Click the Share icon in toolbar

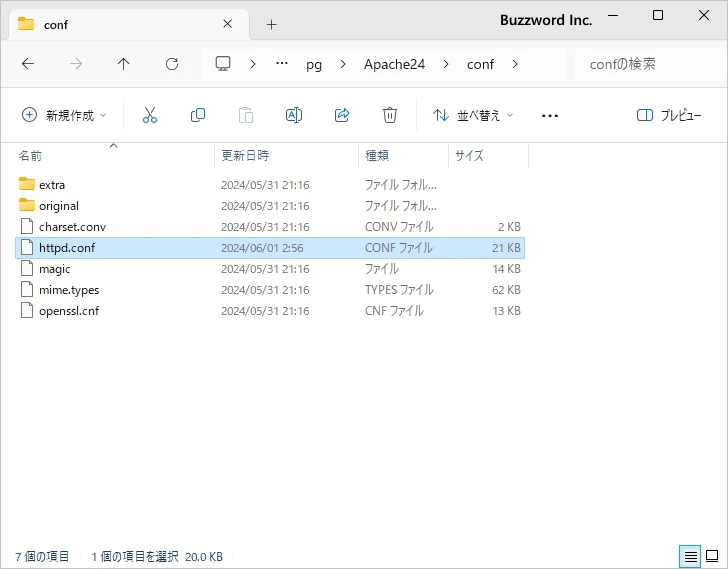click(342, 115)
